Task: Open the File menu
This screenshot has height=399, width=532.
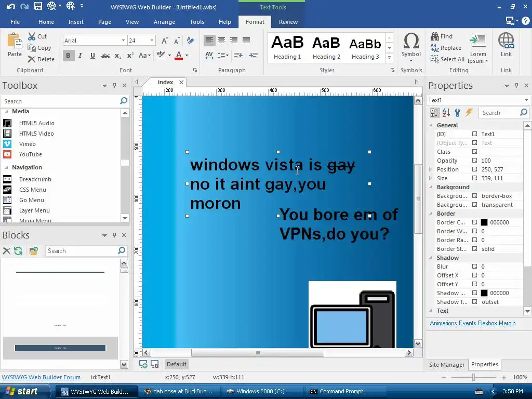Action: tap(15, 22)
